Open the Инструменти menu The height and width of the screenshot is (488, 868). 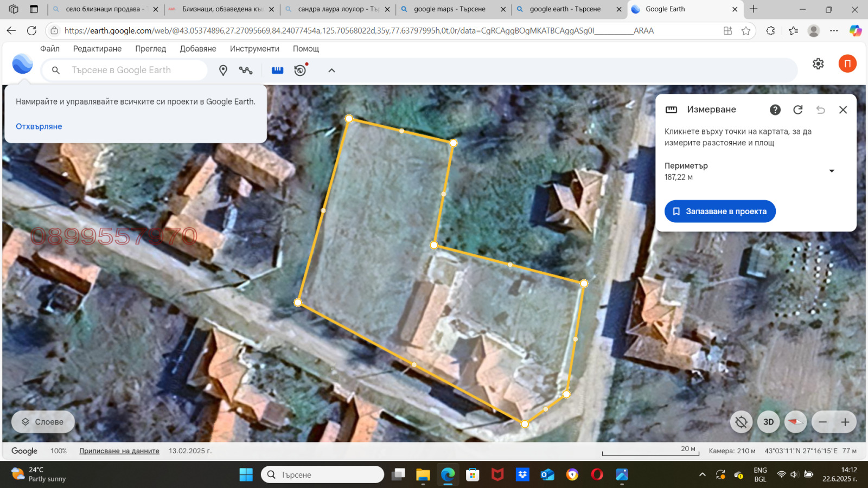254,49
